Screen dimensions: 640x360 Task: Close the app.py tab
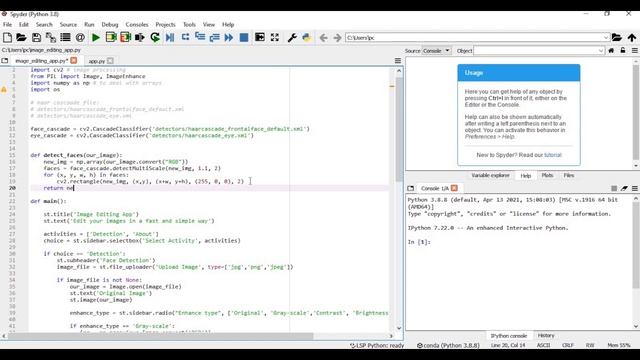[110, 61]
